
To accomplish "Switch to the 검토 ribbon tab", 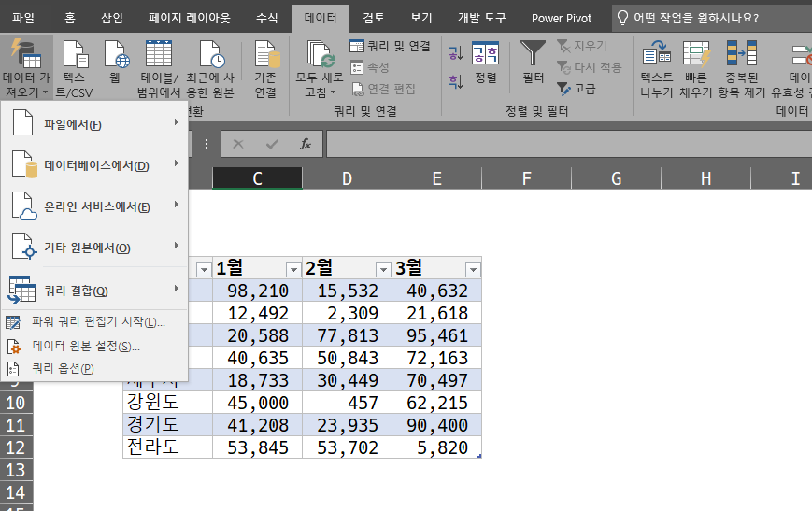I will click(x=374, y=18).
